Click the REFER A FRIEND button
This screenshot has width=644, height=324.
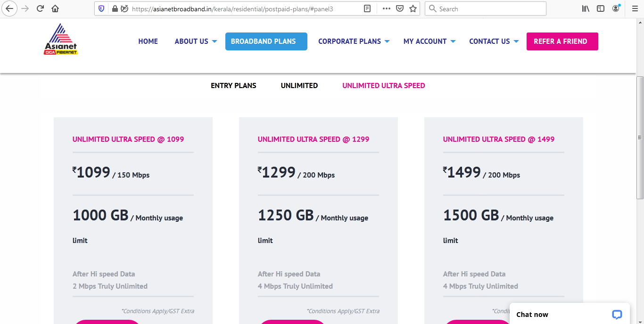click(562, 41)
